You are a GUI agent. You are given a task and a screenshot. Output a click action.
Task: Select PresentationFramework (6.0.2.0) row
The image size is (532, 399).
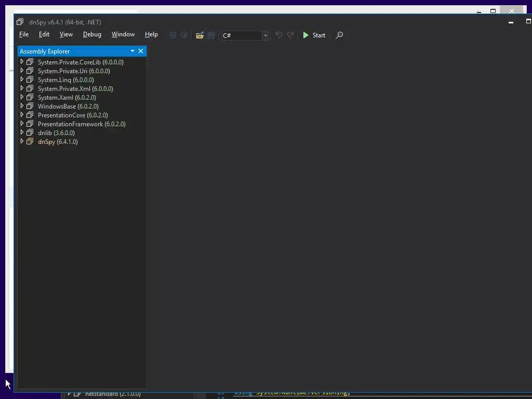click(82, 124)
